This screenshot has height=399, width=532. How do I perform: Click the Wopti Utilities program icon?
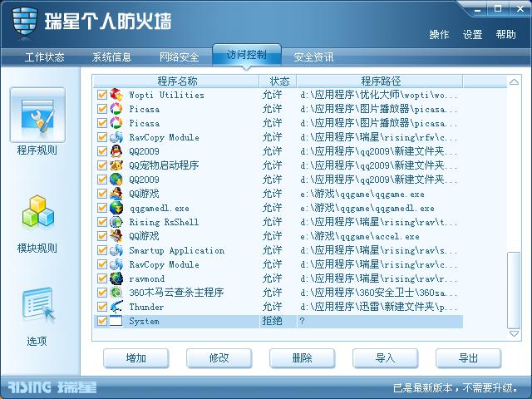point(116,95)
